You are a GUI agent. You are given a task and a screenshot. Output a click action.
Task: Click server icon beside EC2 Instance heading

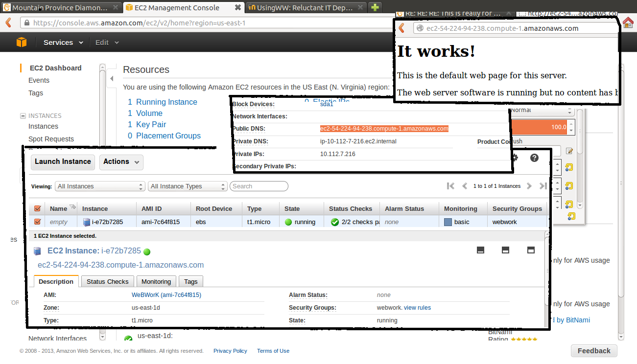[x=37, y=251]
